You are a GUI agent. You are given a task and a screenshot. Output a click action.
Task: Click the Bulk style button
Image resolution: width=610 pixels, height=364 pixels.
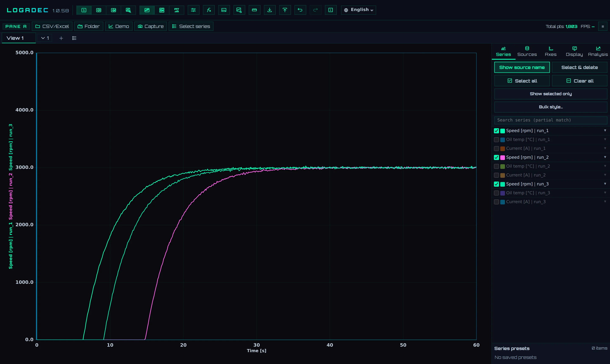pos(551,107)
